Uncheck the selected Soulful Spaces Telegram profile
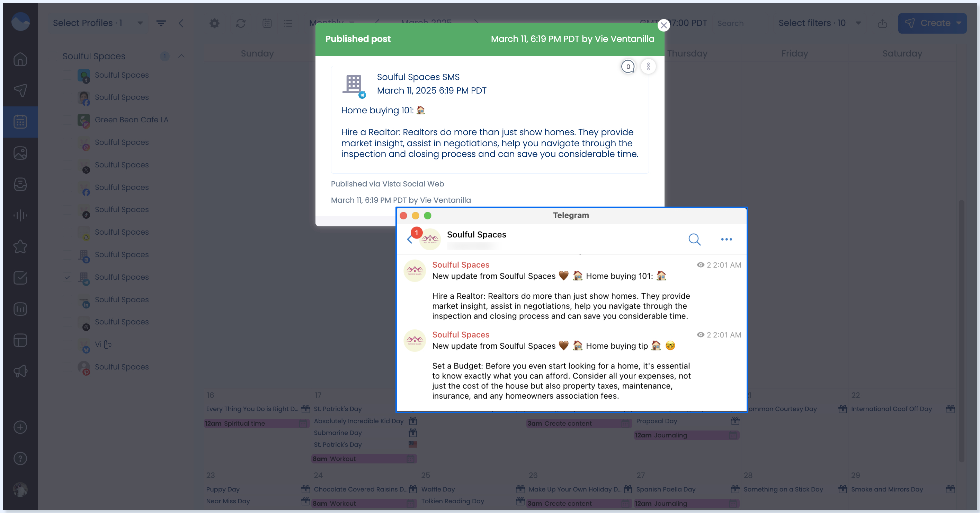The width and height of the screenshot is (980, 513). (67, 277)
